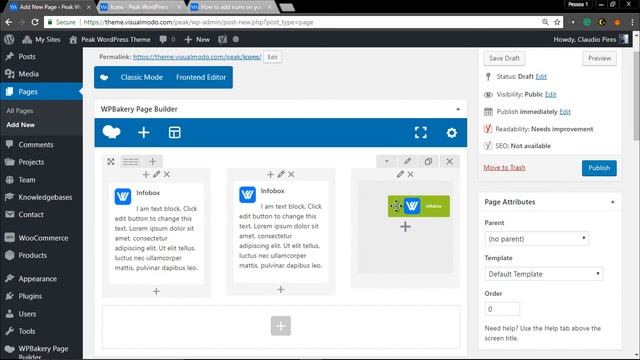
Task: Prepend element to first column
Action: click(x=146, y=174)
